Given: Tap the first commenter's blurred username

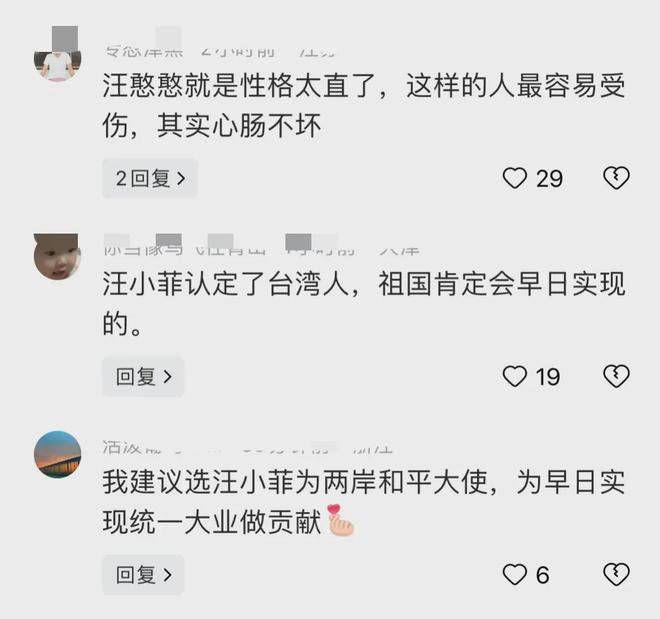Looking at the screenshot, I should pos(144,51).
